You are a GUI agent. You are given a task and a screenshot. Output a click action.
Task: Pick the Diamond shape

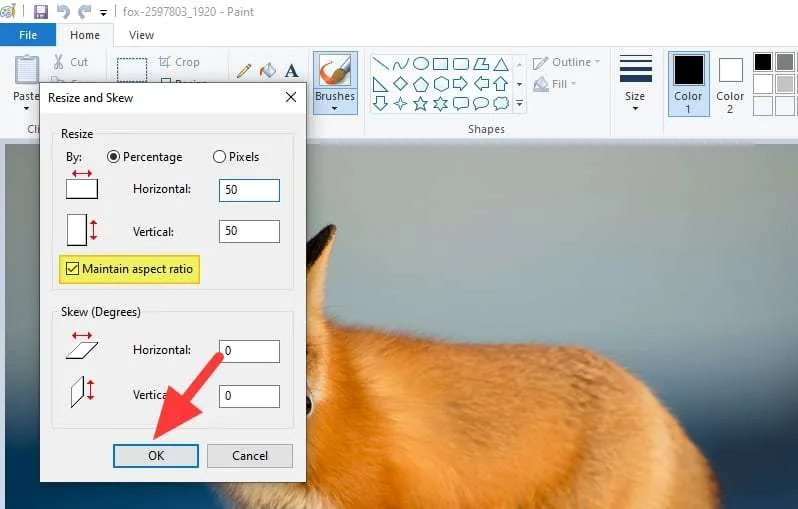[401, 83]
